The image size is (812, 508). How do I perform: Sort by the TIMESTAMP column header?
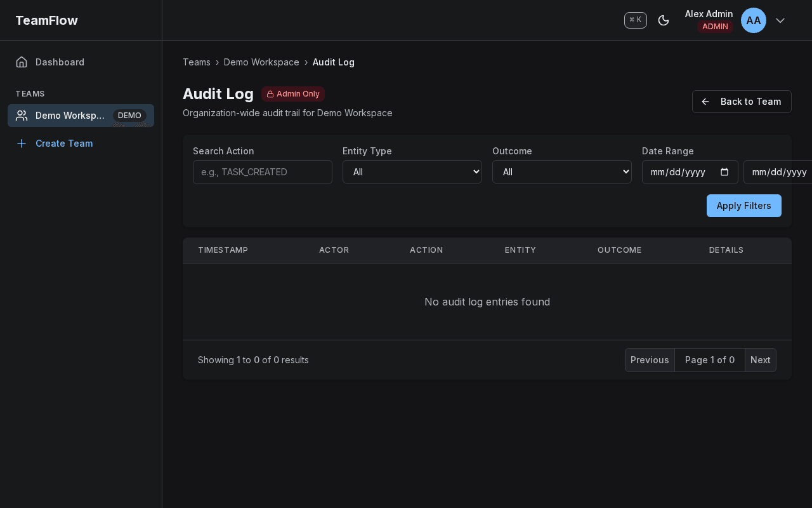click(x=223, y=250)
